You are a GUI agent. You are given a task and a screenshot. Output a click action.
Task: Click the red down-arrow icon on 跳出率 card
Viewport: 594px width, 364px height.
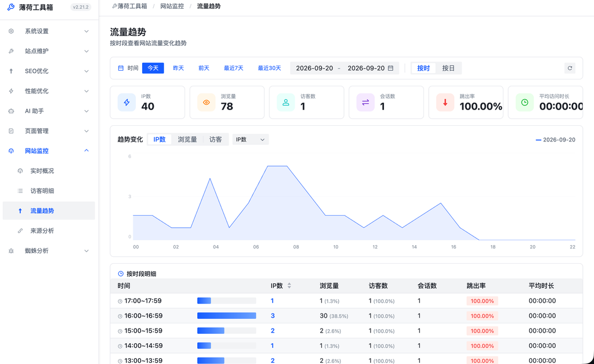[445, 102]
